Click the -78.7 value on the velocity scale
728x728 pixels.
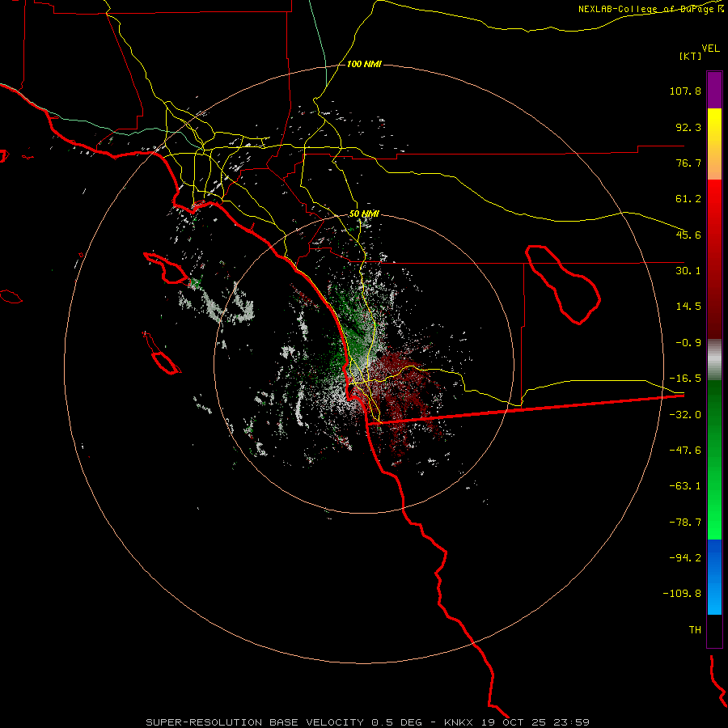coord(685,523)
